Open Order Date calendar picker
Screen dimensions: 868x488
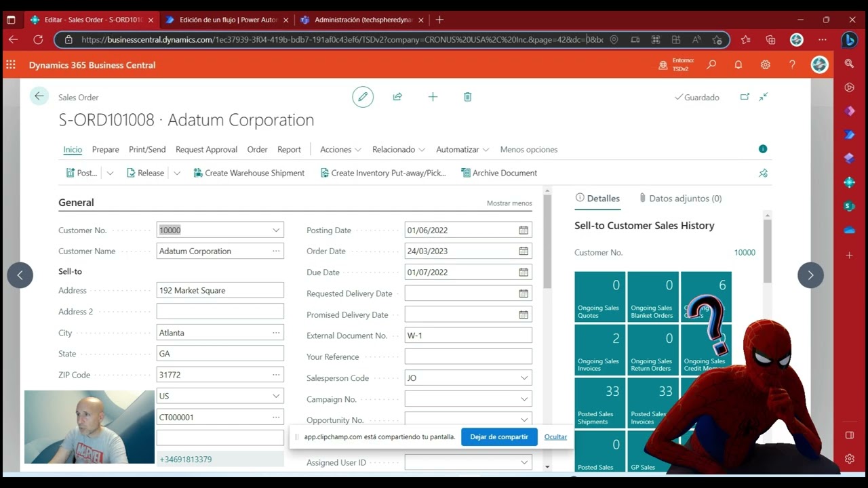tap(524, 251)
